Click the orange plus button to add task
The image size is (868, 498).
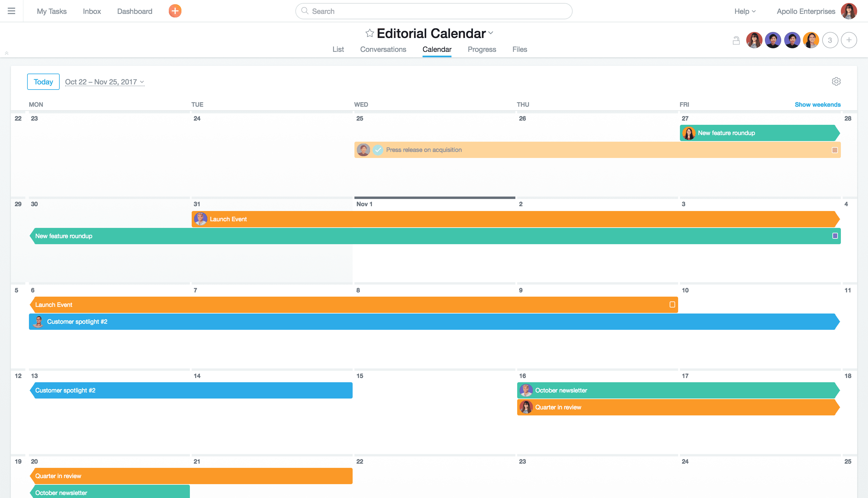coord(175,11)
